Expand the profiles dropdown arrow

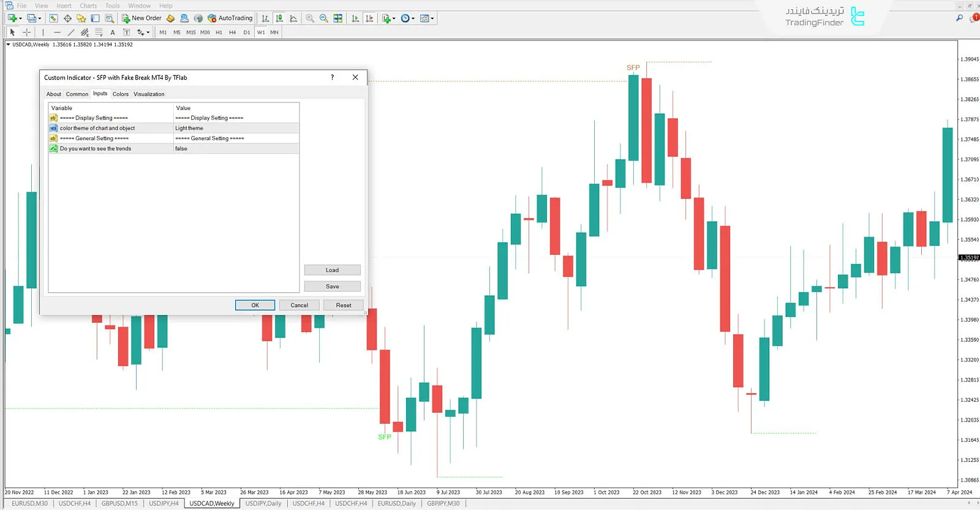40,18
